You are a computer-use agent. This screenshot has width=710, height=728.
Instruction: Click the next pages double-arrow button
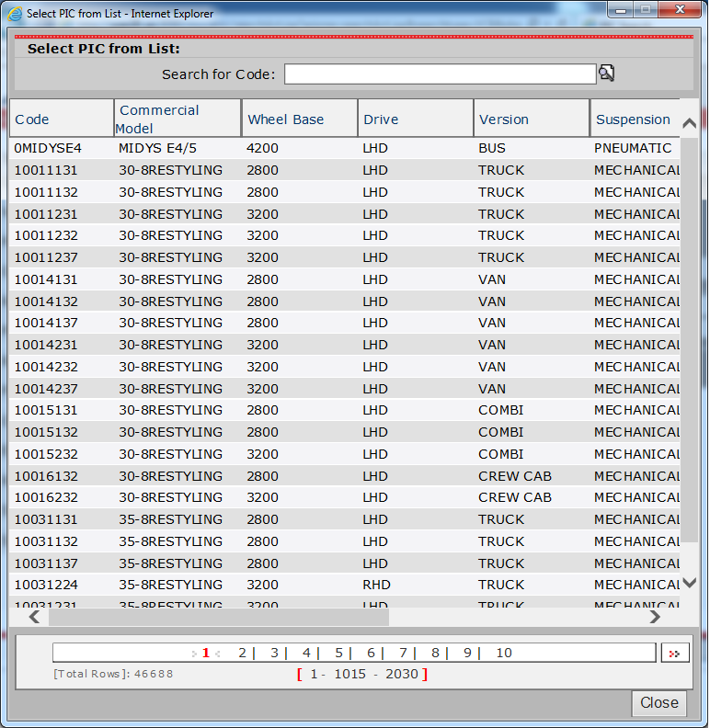point(674,653)
